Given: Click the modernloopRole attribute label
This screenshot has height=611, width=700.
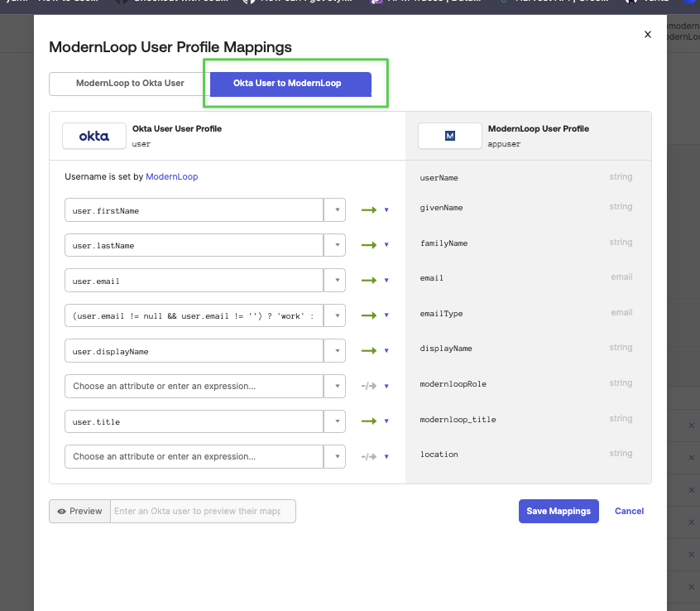Looking at the screenshot, I should coord(453,384).
